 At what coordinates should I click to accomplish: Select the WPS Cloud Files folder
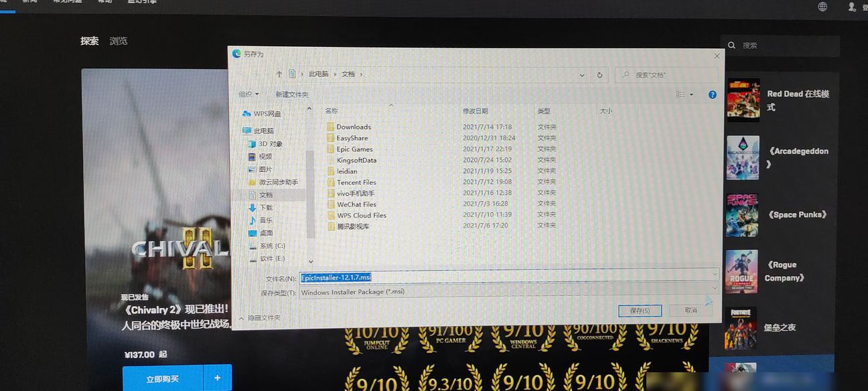coord(357,216)
